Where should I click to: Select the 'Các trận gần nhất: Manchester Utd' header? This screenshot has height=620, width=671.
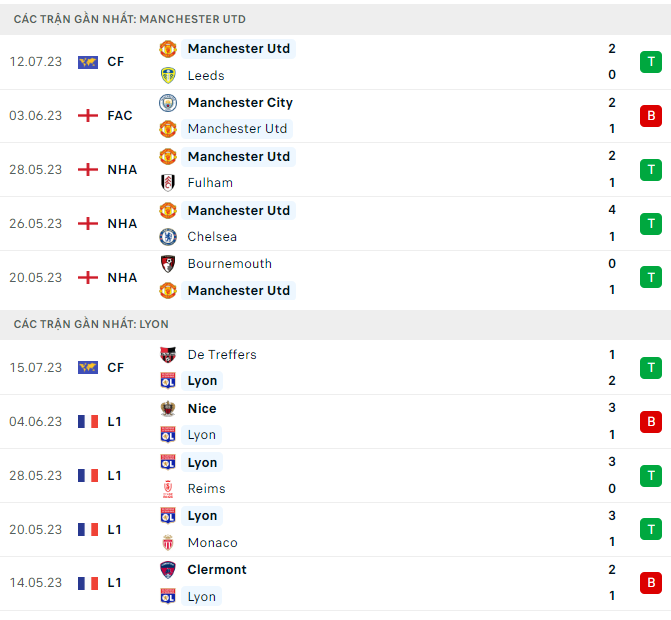(130, 19)
